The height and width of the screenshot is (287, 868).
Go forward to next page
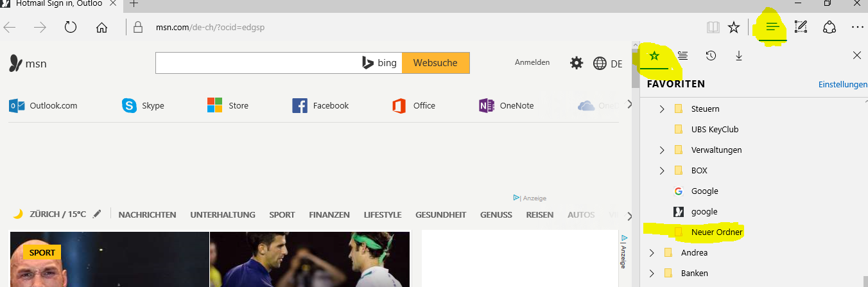coord(40,28)
